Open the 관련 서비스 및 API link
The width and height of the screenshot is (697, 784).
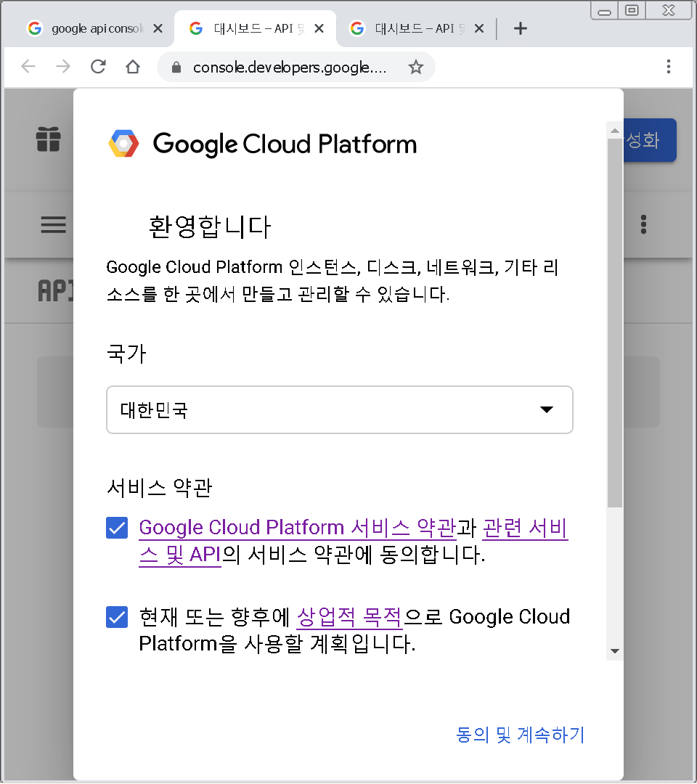tap(525, 528)
